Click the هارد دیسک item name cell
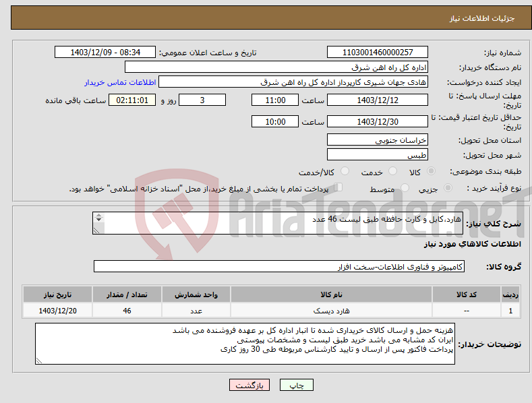This screenshot has width=532, height=403. 332,311
